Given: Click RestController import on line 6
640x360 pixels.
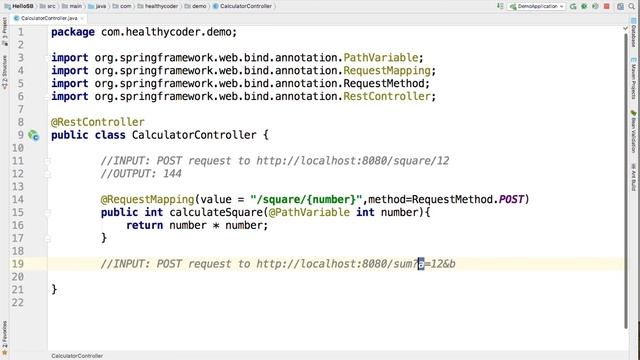Looking at the screenshot, I should click(x=387, y=96).
